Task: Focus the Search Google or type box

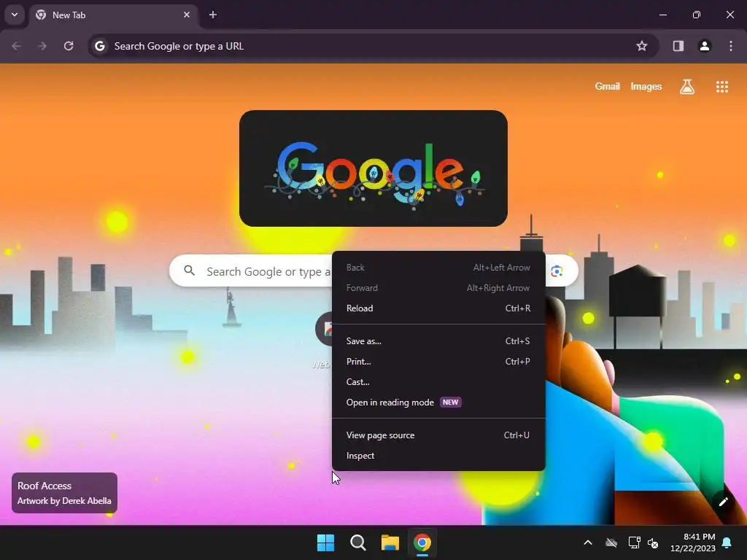Action: 268,271
